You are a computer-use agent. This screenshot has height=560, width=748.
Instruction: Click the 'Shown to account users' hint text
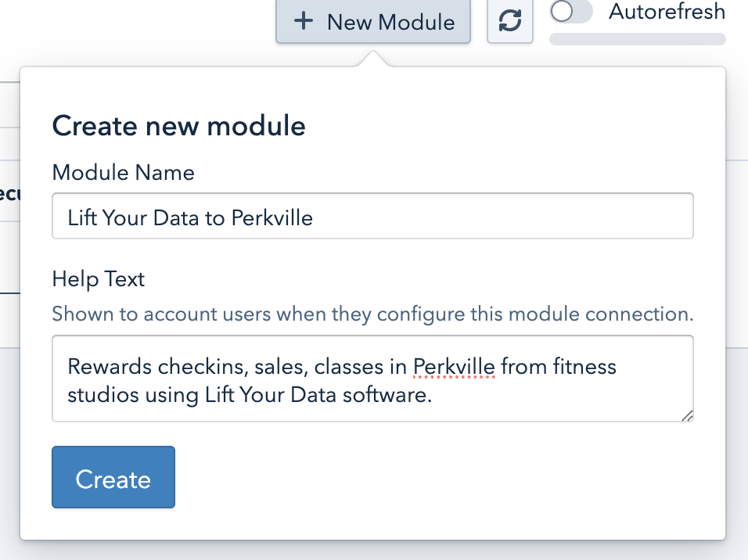[372, 314]
